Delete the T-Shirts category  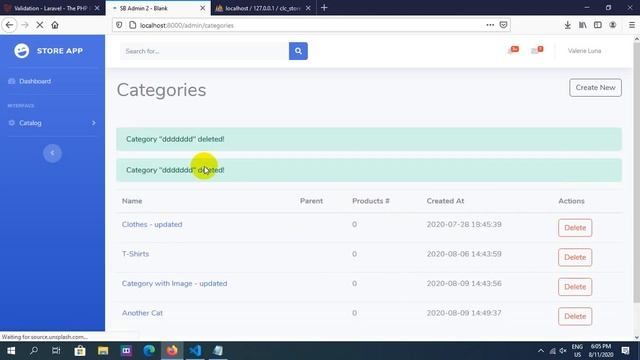pyautogui.click(x=575, y=257)
